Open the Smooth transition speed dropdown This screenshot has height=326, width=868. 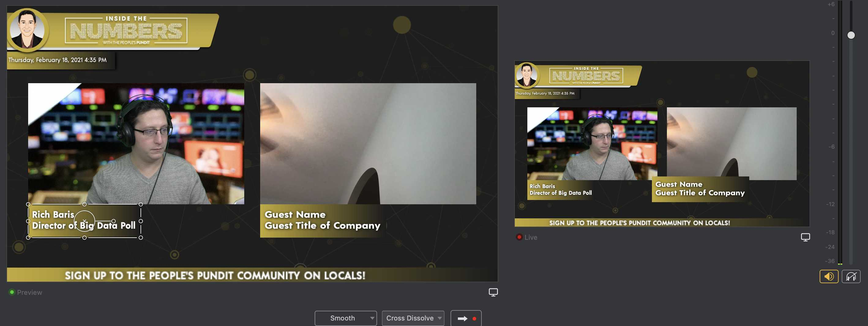pyautogui.click(x=346, y=318)
